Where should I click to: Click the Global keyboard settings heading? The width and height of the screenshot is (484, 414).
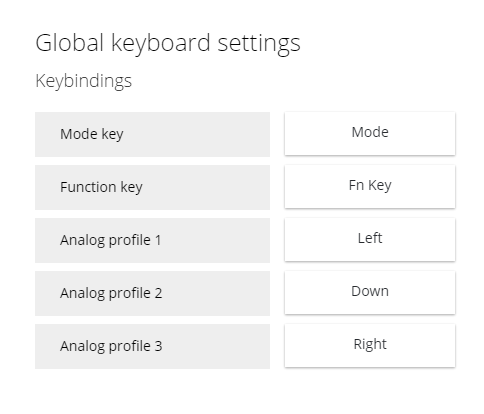click(x=168, y=44)
